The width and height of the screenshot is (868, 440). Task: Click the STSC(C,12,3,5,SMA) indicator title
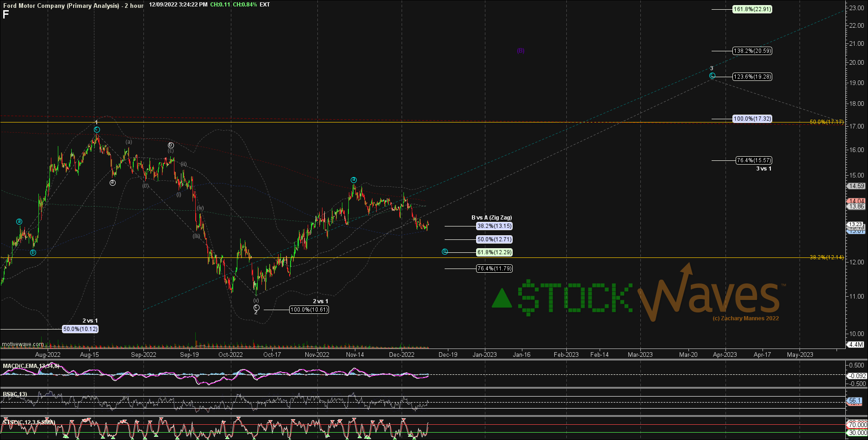coord(29,422)
